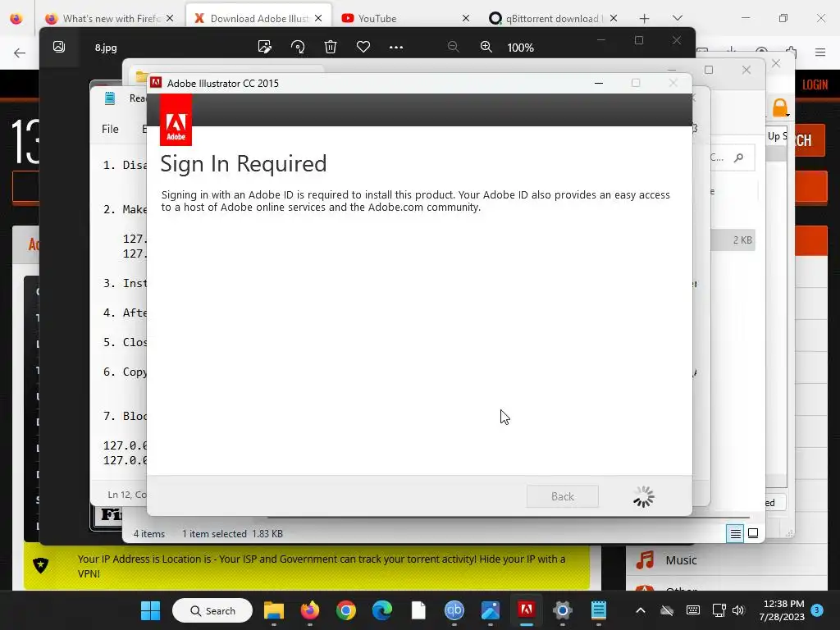Open notification center badge
The image size is (840, 630).
tap(817, 609)
